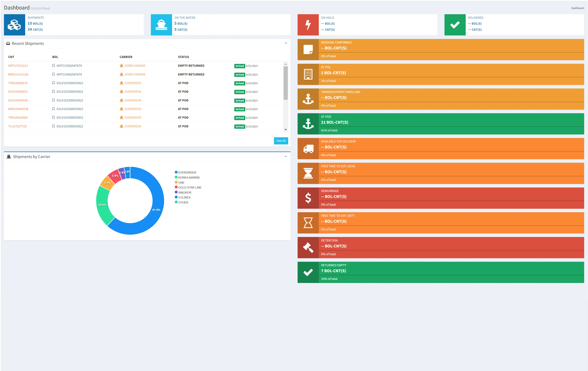Click the dollar sign icon on the Demurrage panel
588x371 pixels.
(308, 198)
